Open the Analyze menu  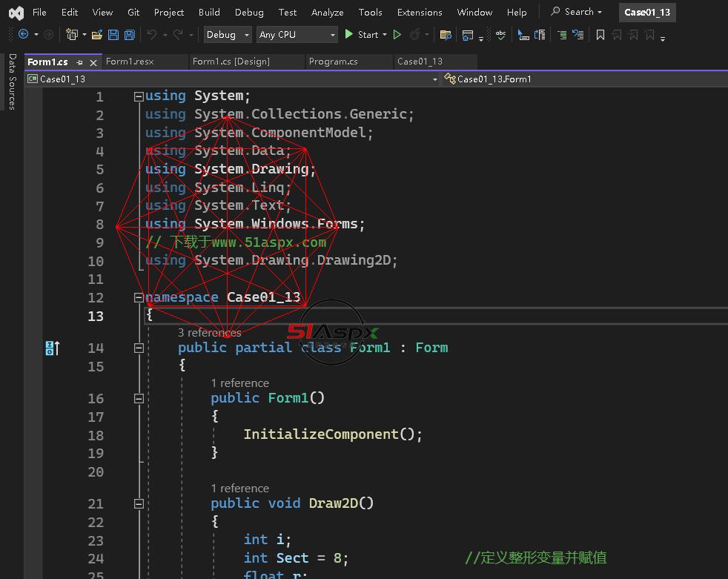click(328, 12)
